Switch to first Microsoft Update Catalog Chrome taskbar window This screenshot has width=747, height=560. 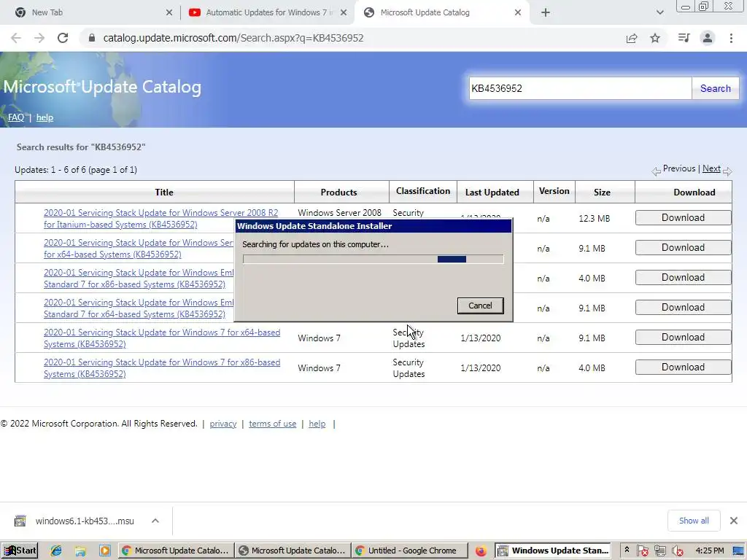(x=177, y=551)
